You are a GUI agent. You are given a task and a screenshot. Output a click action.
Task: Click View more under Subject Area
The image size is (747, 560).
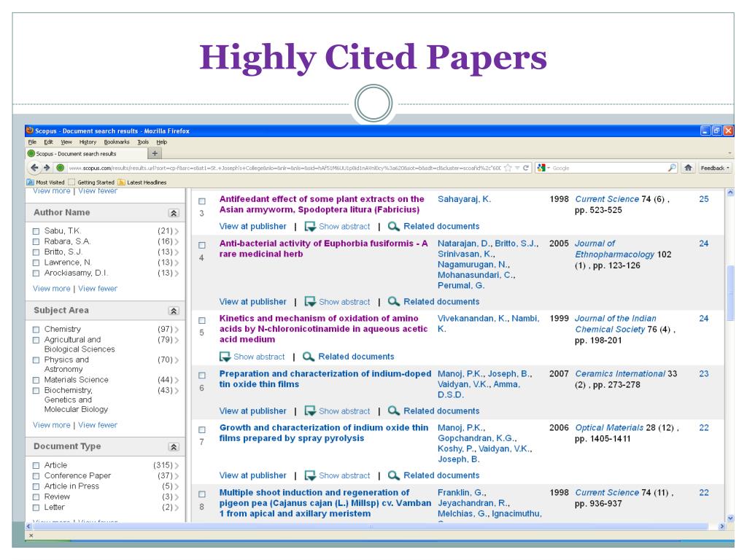52,425
